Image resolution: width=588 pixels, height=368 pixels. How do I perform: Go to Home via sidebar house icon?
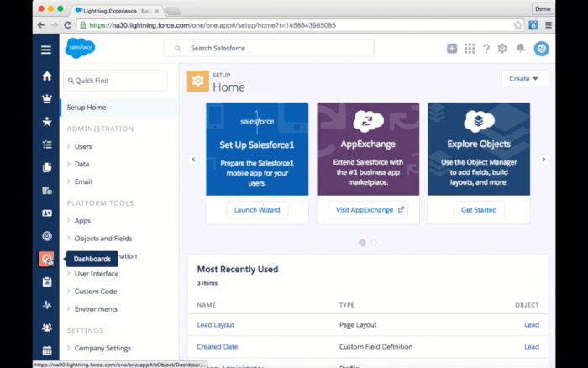click(47, 76)
